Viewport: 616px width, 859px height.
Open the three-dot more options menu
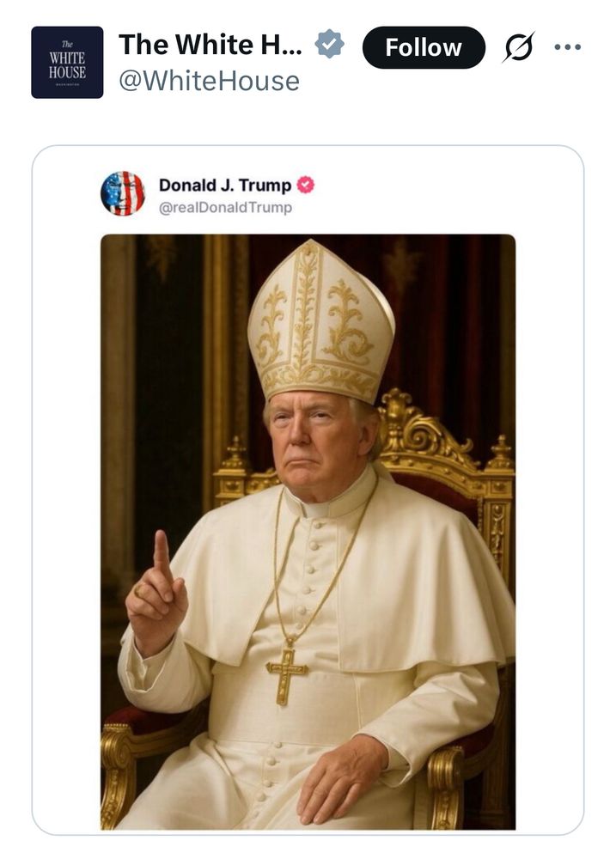tap(568, 47)
